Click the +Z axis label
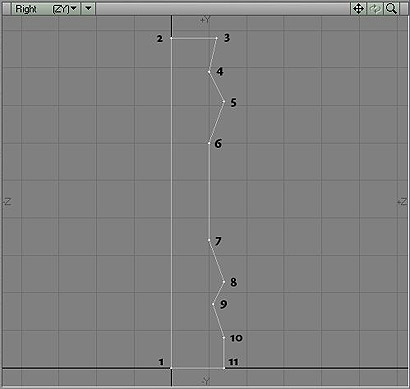410x389 pixels. [402, 202]
